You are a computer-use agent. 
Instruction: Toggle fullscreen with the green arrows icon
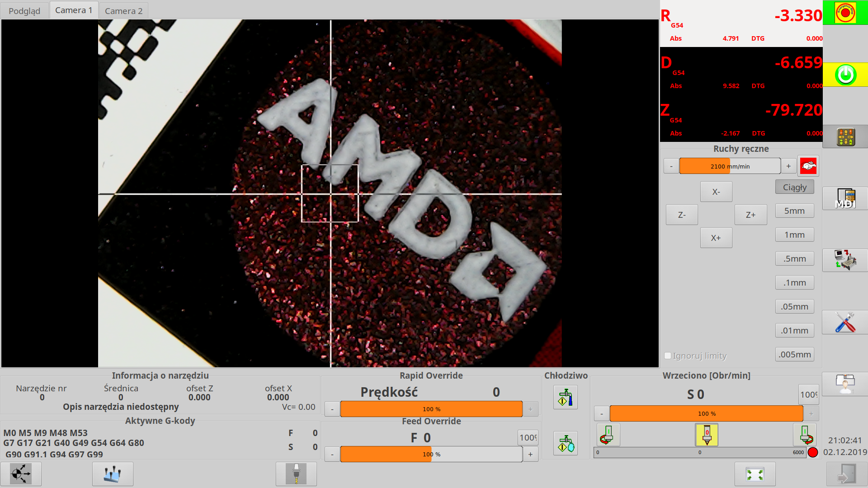[x=755, y=474]
